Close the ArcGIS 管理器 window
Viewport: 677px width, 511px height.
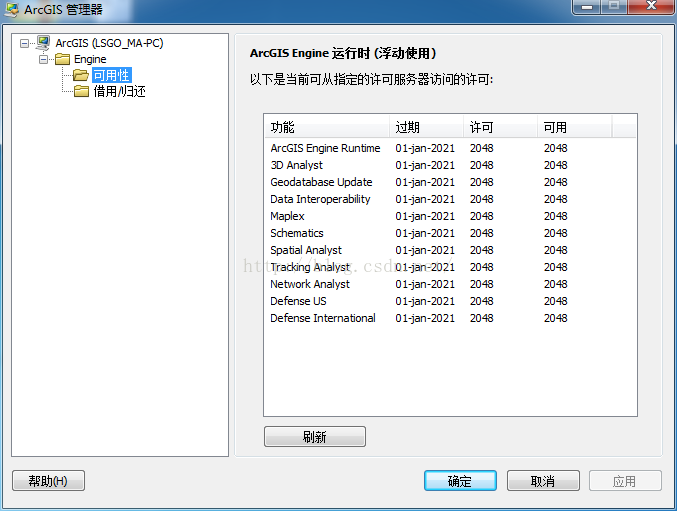(652, 6)
